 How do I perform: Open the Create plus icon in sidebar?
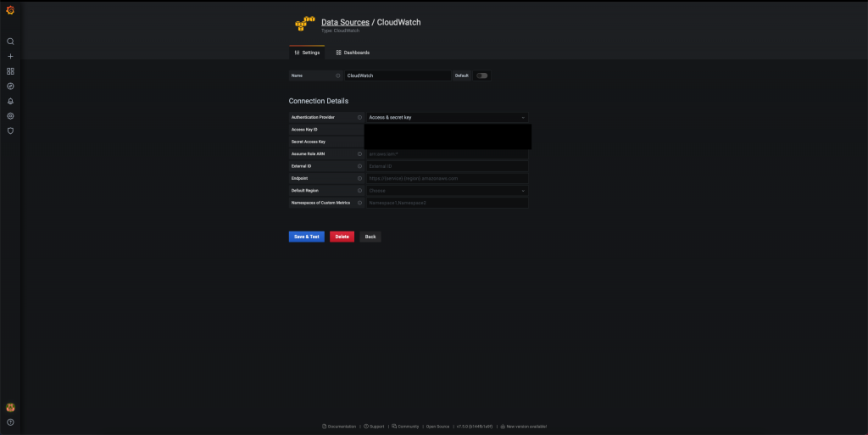coord(10,57)
